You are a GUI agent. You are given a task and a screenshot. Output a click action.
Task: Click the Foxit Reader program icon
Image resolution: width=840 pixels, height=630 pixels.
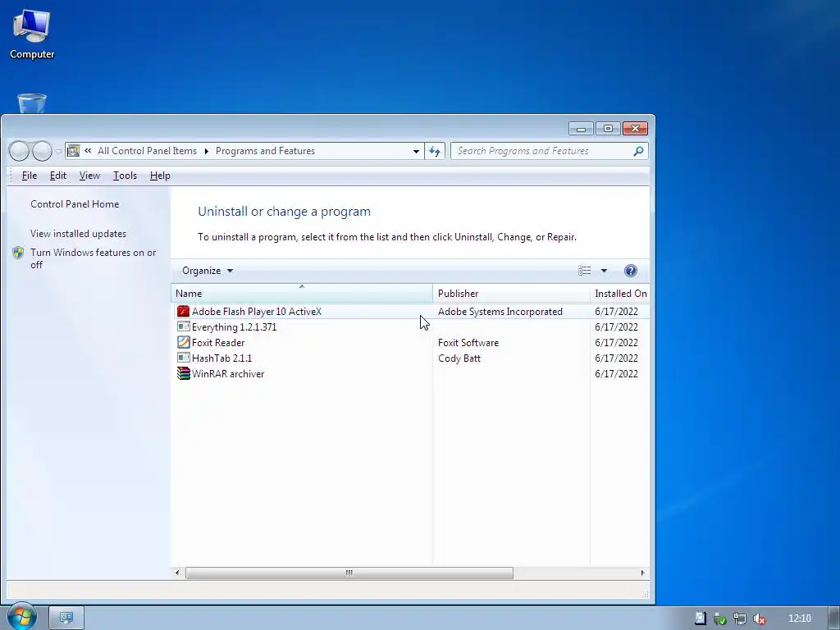click(183, 342)
